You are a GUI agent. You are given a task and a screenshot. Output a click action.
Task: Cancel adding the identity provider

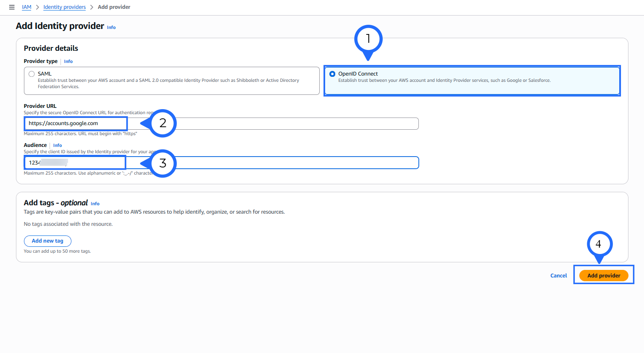point(558,276)
